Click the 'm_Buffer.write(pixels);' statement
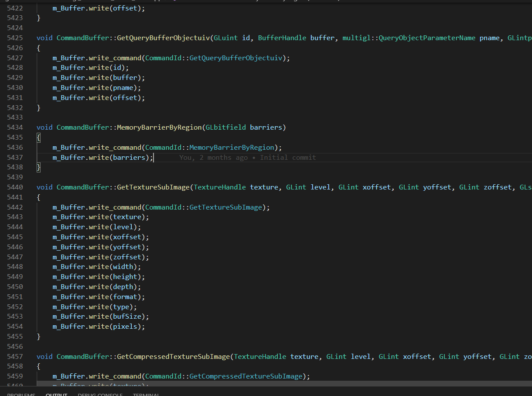Screen dimensions: 532x396 (99, 327)
